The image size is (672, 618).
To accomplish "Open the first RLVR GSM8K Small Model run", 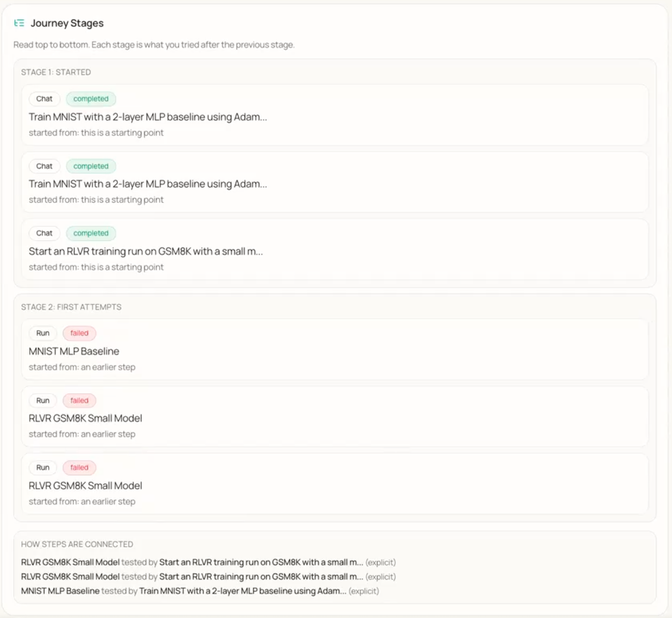I will point(85,418).
